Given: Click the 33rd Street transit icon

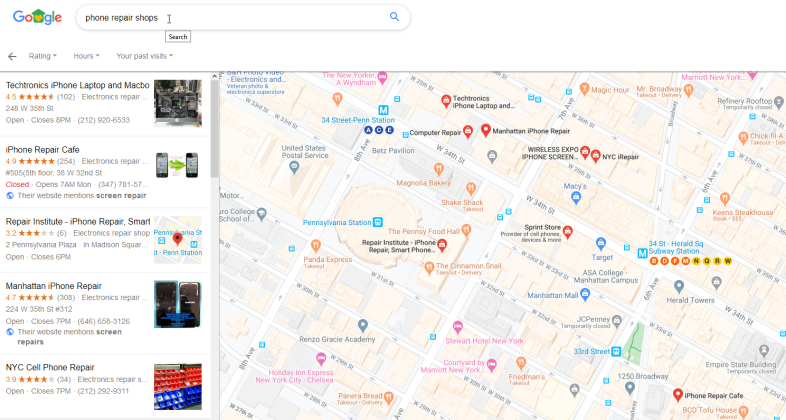Looking at the screenshot, I should pos(617,351).
